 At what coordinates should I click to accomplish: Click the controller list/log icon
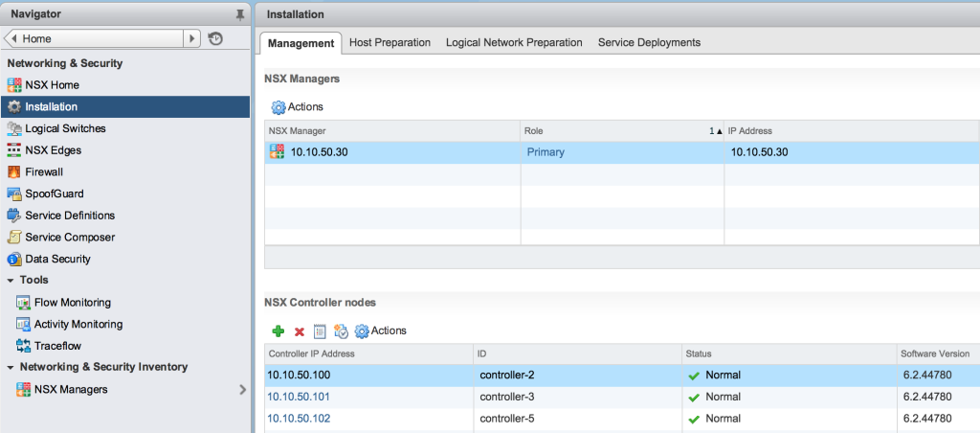(x=320, y=331)
